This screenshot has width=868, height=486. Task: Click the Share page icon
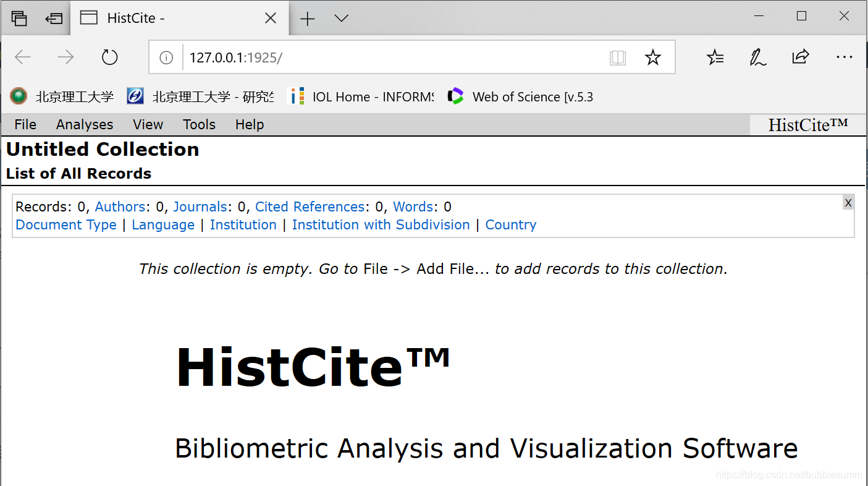tap(801, 58)
